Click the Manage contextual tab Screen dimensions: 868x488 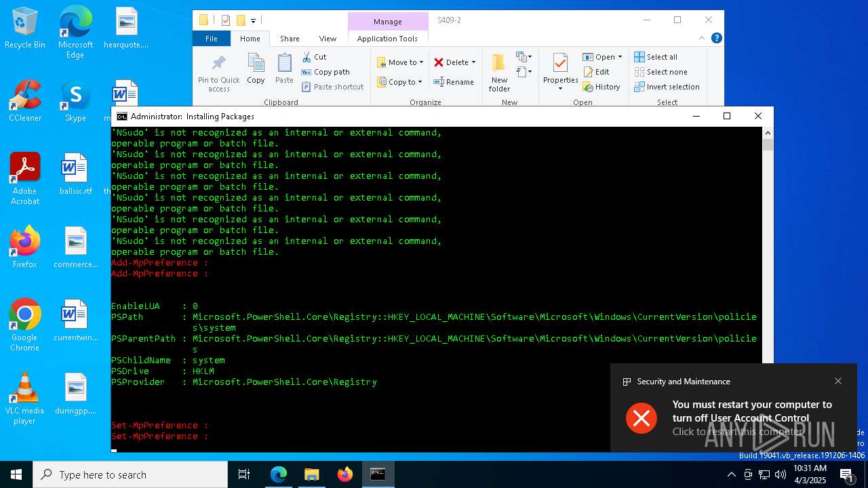click(388, 22)
